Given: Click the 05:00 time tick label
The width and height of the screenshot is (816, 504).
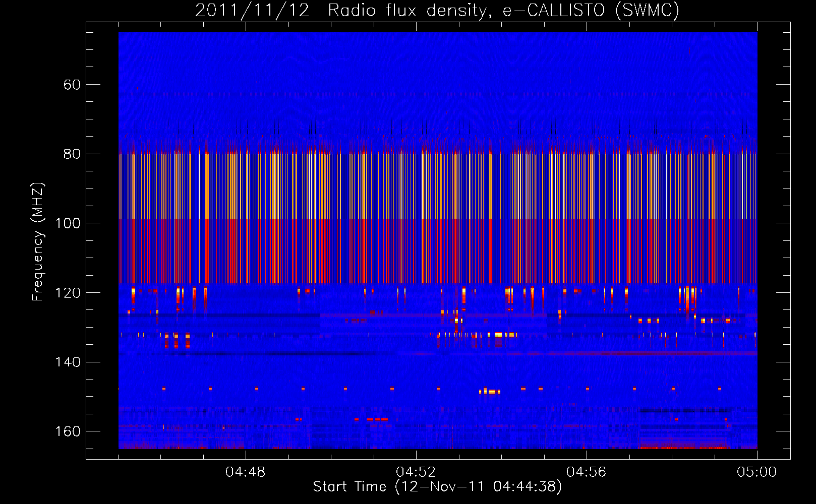Looking at the screenshot, I should coord(757,472).
